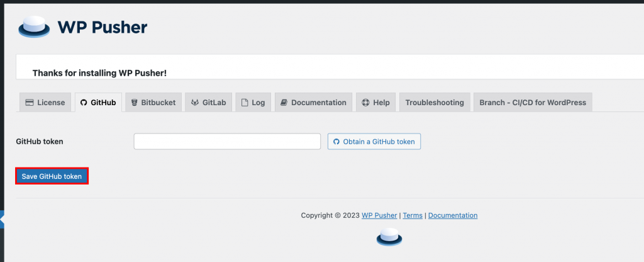
Task: Open the Troubleshooting tab
Action: [x=435, y=103]
